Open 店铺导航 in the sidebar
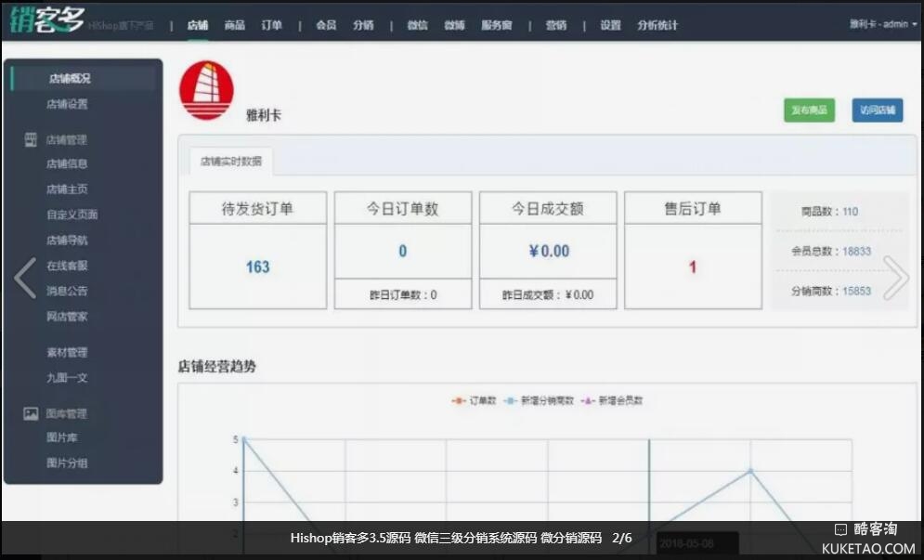 [x=67, y=241]
